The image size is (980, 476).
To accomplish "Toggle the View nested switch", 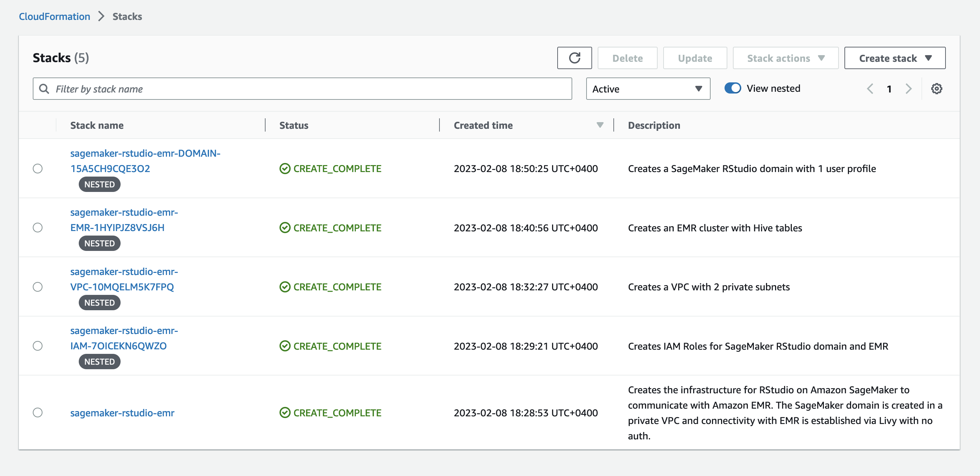I will [x=732, y=88].
